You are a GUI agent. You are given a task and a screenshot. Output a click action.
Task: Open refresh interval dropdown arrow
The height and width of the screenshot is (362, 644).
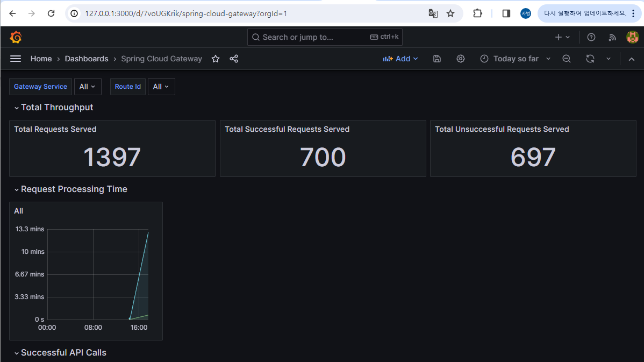click(609, 59)
